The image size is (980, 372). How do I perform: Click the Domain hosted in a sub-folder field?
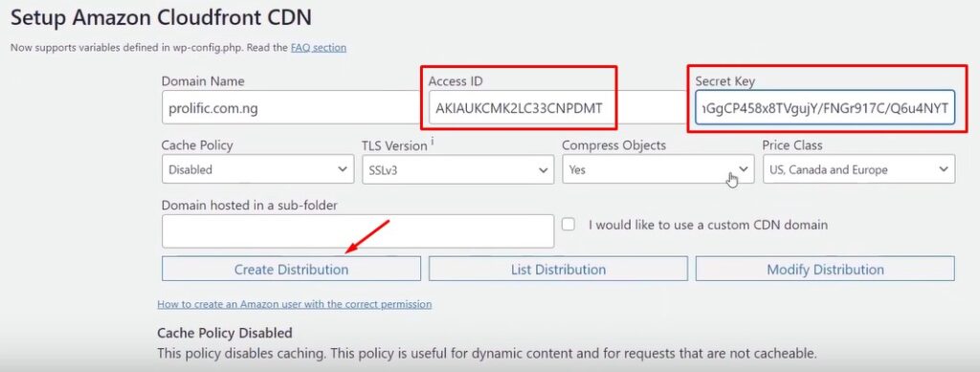click(x=358, y=230)
